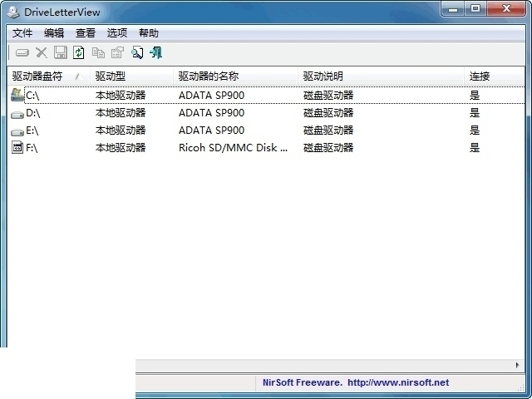This screenshot has height=399, width=532.
Task: Click the change drive letter toolbar icon
Action: pyautogui.click(x=22, y=53)
